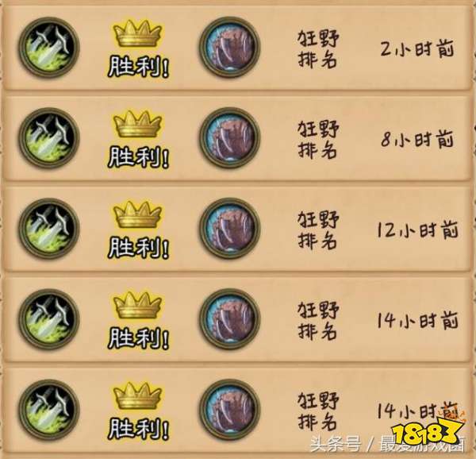Click the player deck icon in the last row
The width and height of the screenshot is (476, 459).
tap(49, 410)
